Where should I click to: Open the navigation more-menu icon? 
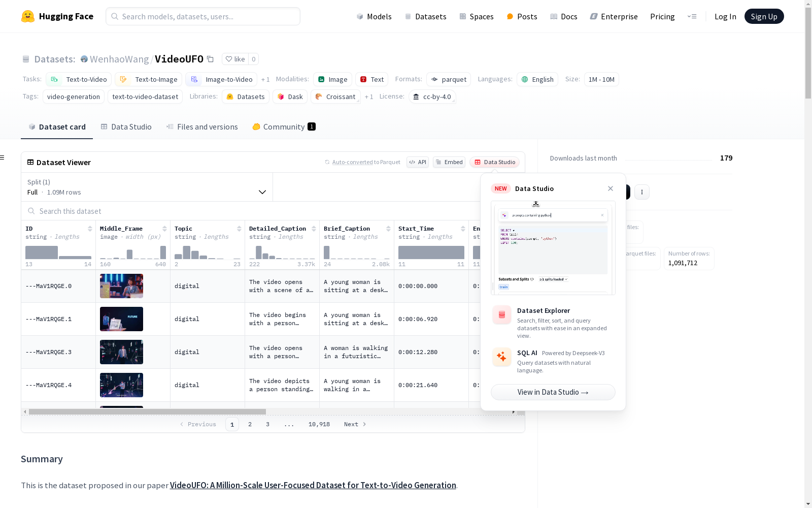[692, 16]
